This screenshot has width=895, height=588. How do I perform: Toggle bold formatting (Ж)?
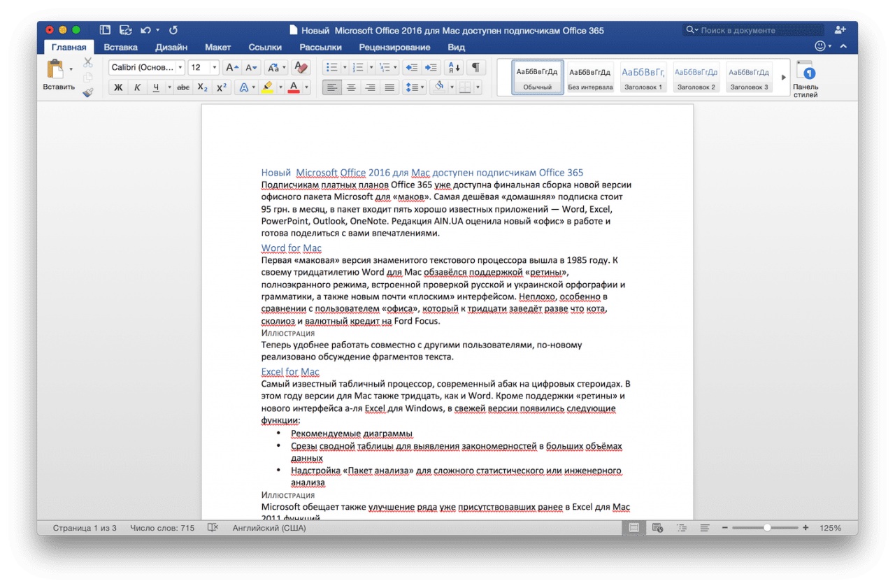tap(118, 88)
